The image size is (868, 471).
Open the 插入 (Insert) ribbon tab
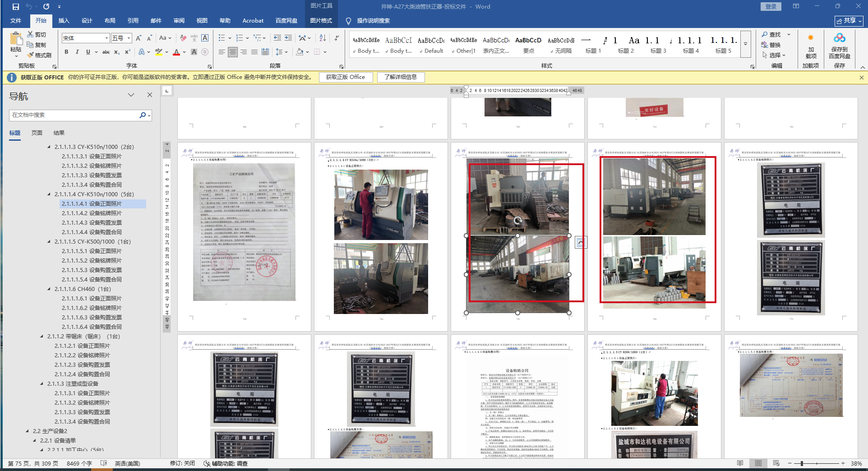(x=64, y=21)
